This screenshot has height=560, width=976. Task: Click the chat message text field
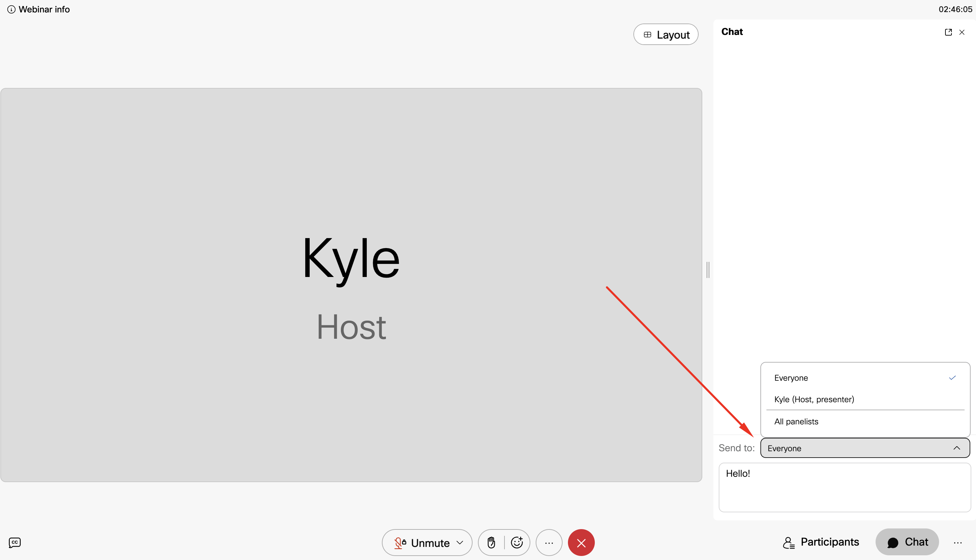(x=844, y=487)
